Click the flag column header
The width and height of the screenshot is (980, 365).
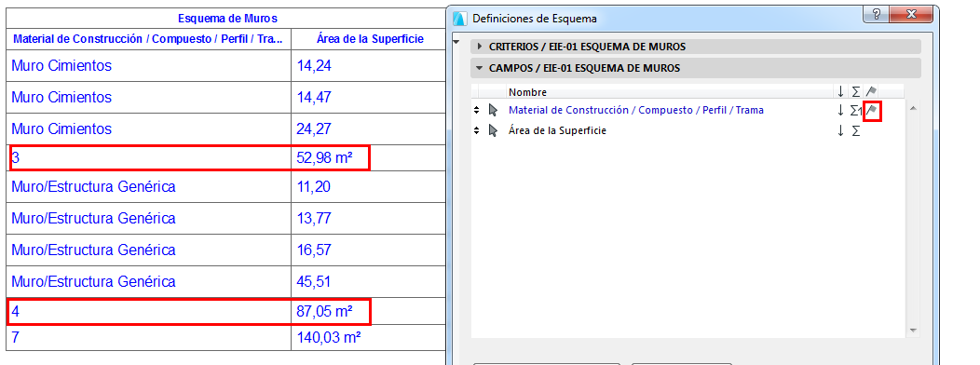click(871, 92)
